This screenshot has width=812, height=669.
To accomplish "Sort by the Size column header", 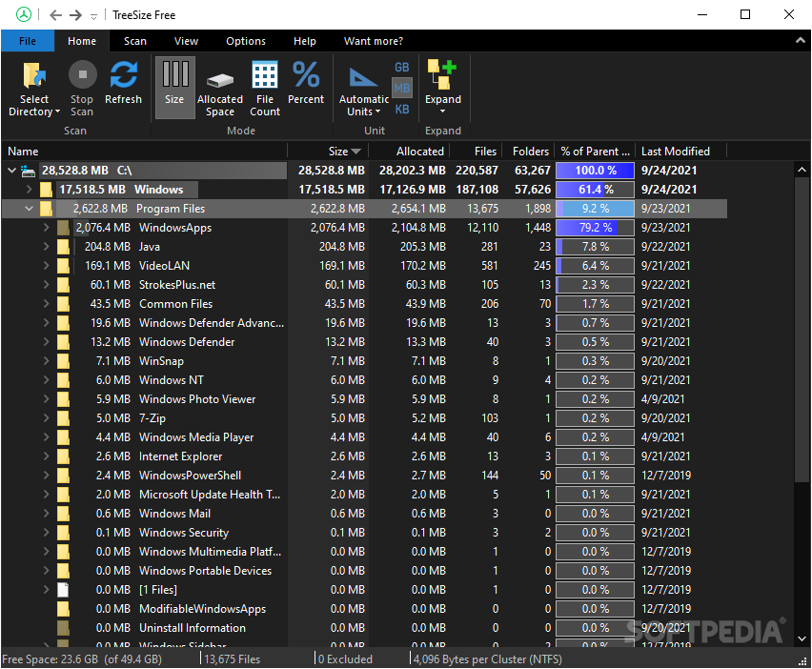I will pos(328,152).
